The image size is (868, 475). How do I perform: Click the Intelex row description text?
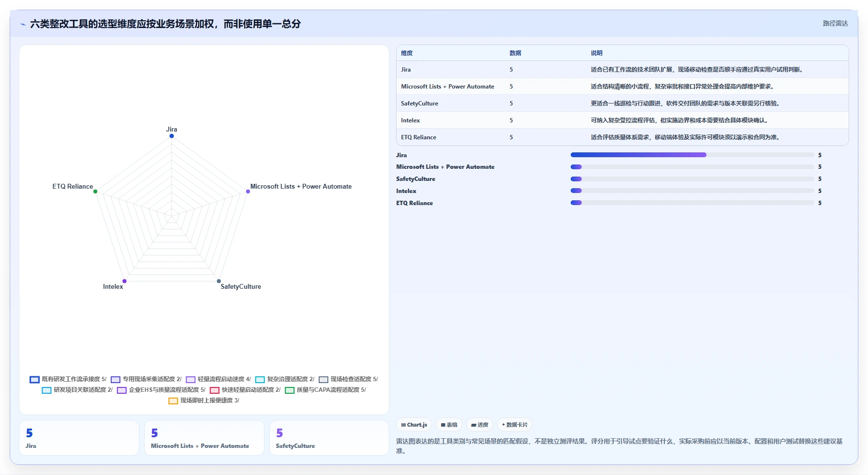click(680, 120)
